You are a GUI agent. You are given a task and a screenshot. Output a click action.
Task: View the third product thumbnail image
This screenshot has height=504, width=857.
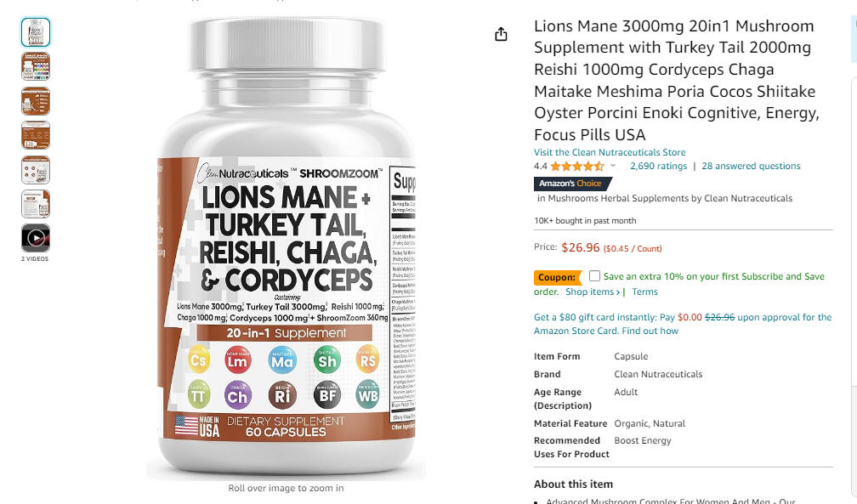click(36, 101)
